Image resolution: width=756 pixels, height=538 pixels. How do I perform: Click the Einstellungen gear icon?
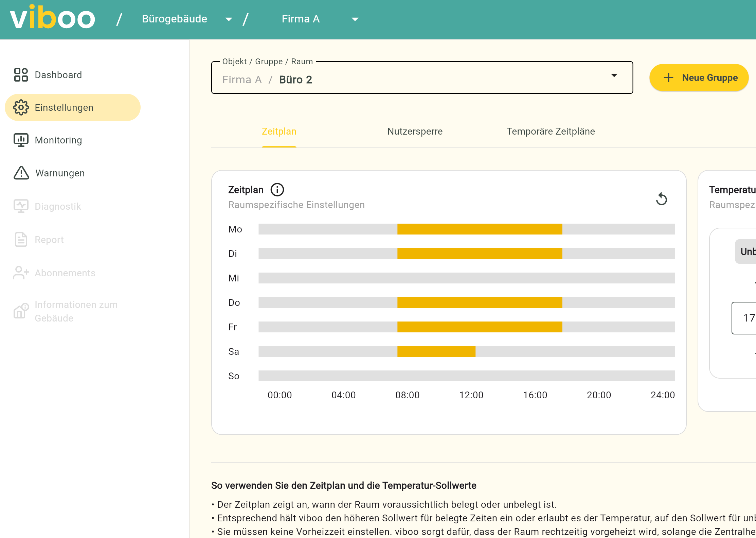(21, 107)
